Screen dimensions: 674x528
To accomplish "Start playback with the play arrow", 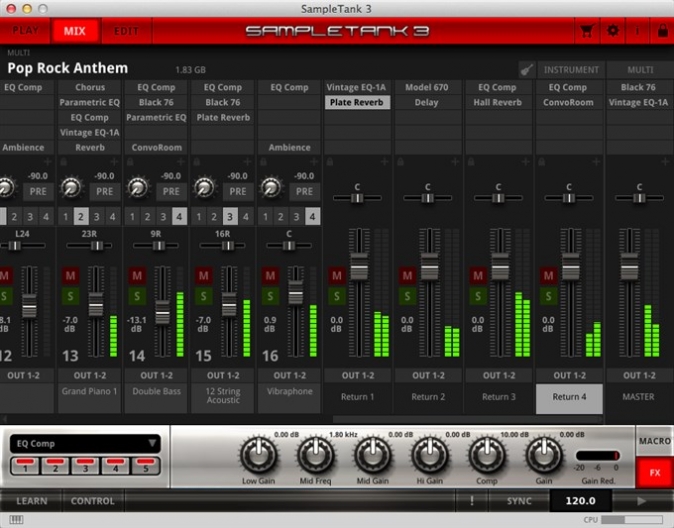I will [x=641, y=501].
